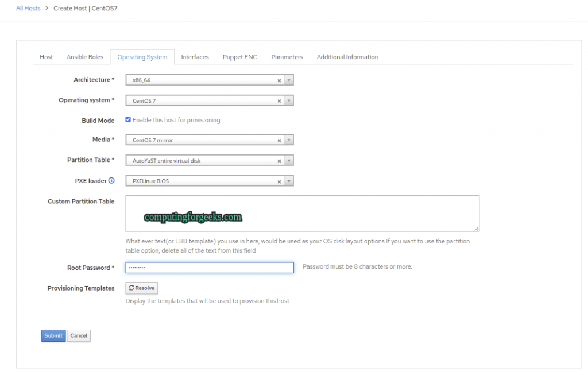Cancel host creation

(78, 335)
